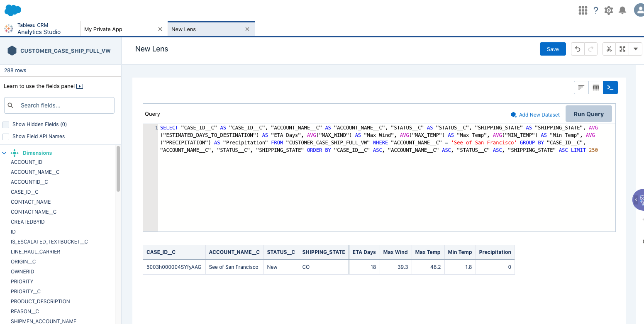Open the App Launcher grid icon

(x=583, y=10)
